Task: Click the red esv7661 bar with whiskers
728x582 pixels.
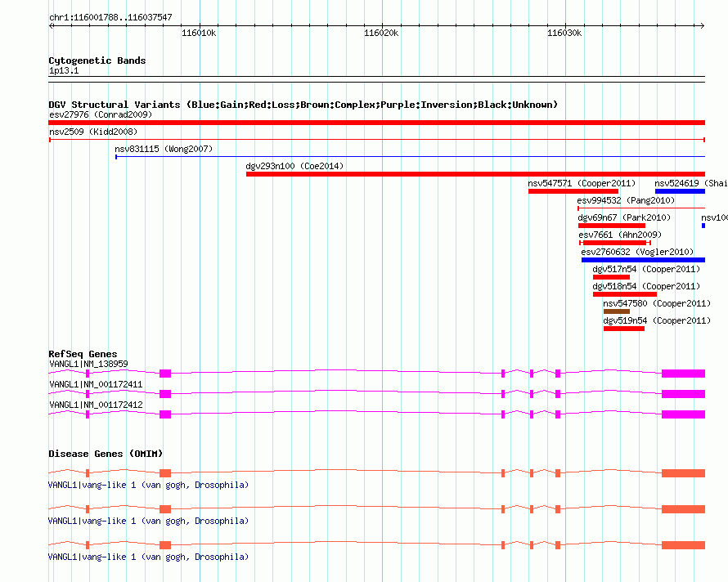Action: pos(615,243)
